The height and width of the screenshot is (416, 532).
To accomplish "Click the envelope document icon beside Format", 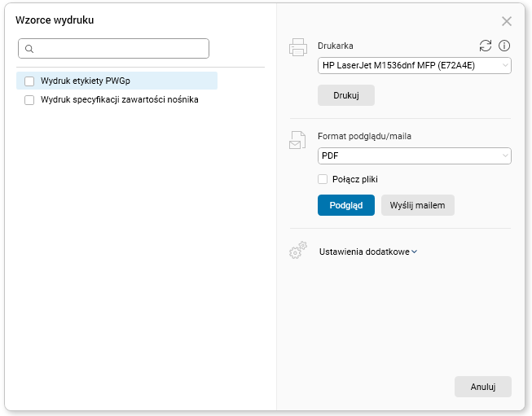I will pyautogui.click(x=297, y=140).
